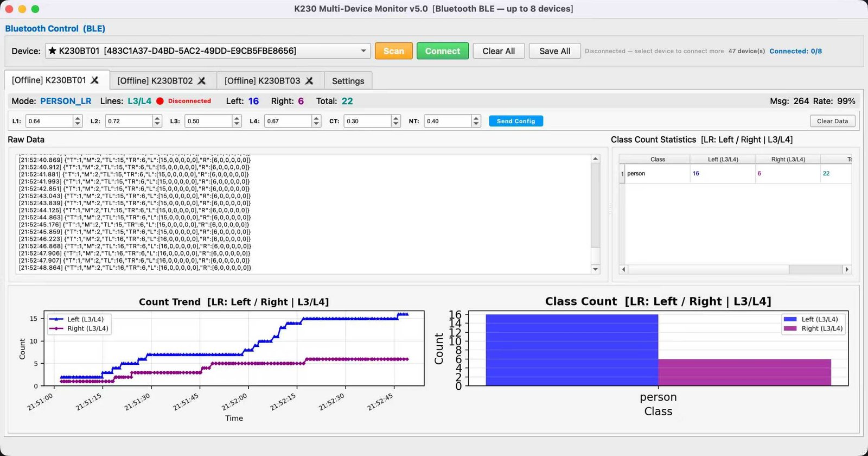
Task: Click Left (L3/L4) legend swatch in Class Count chart
Action: [790, 319]
